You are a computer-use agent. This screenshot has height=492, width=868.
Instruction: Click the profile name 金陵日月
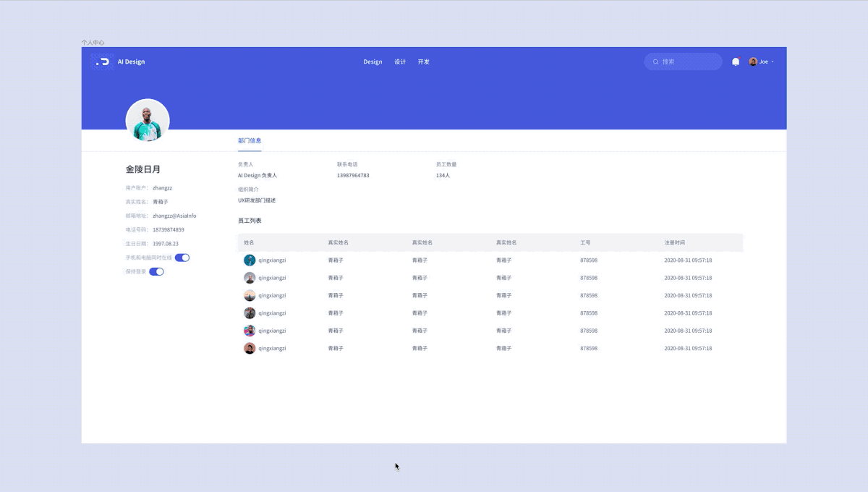143,169
